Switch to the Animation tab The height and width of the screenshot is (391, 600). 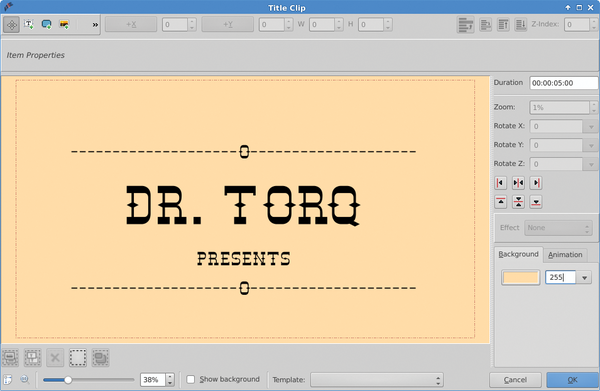click(x=565, y=255)
